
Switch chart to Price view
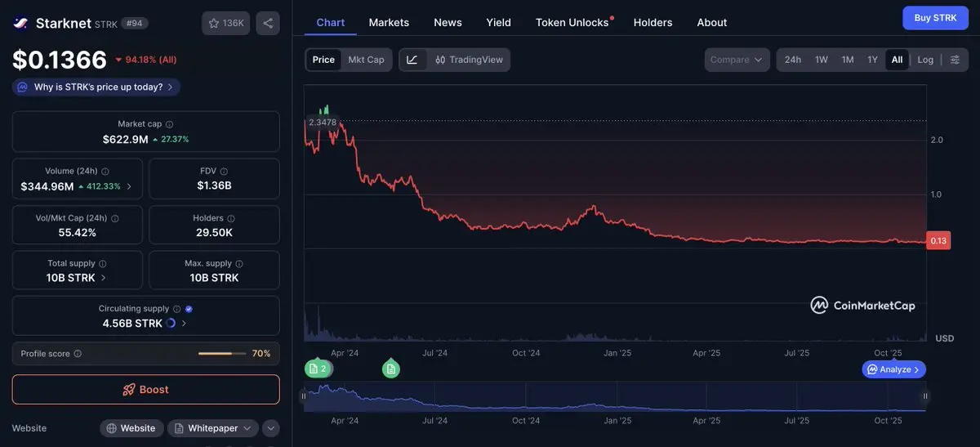323,60
